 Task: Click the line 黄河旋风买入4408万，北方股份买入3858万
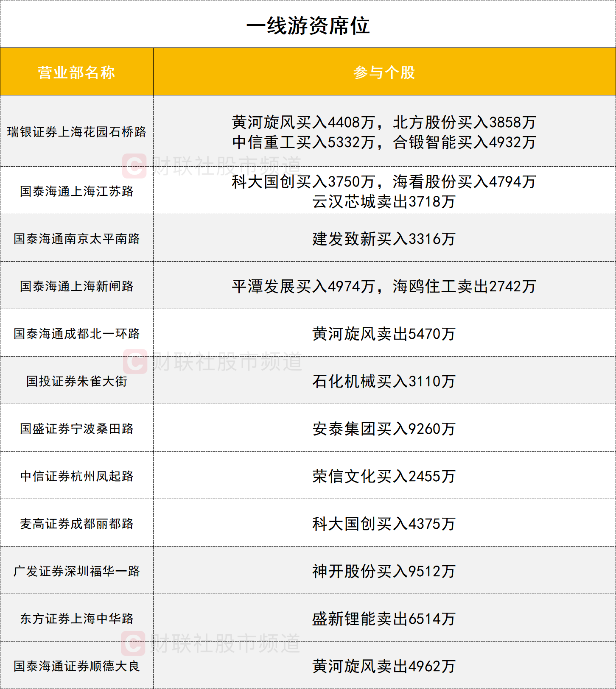[384, 122]
